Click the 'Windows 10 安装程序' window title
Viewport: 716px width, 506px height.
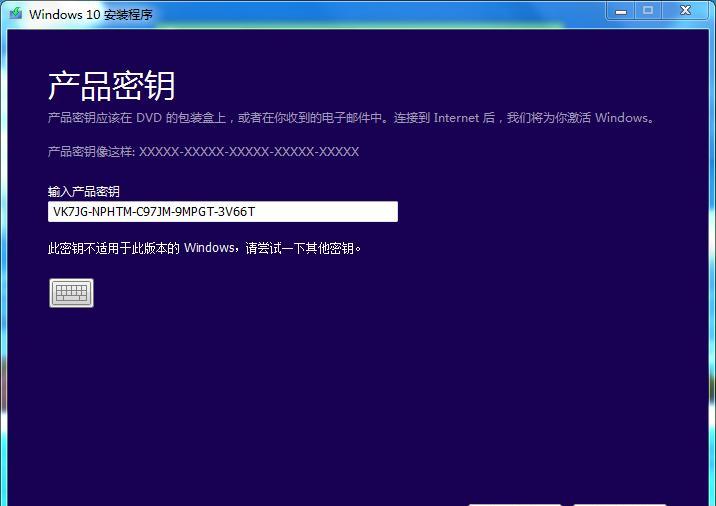90,14
